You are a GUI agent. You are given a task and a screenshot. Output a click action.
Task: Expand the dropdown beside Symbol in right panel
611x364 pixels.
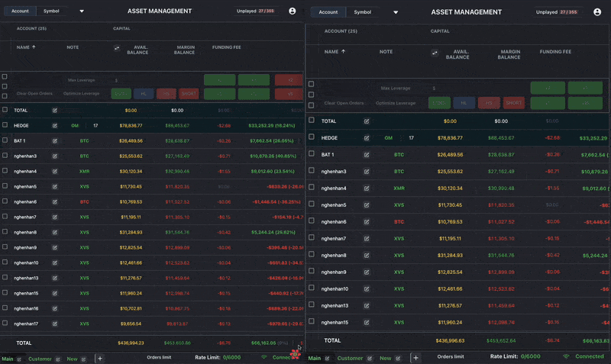tap(396, 12)
